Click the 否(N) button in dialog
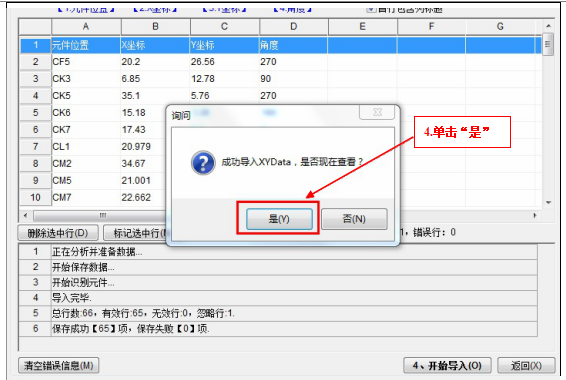 (x=354, y=219)
